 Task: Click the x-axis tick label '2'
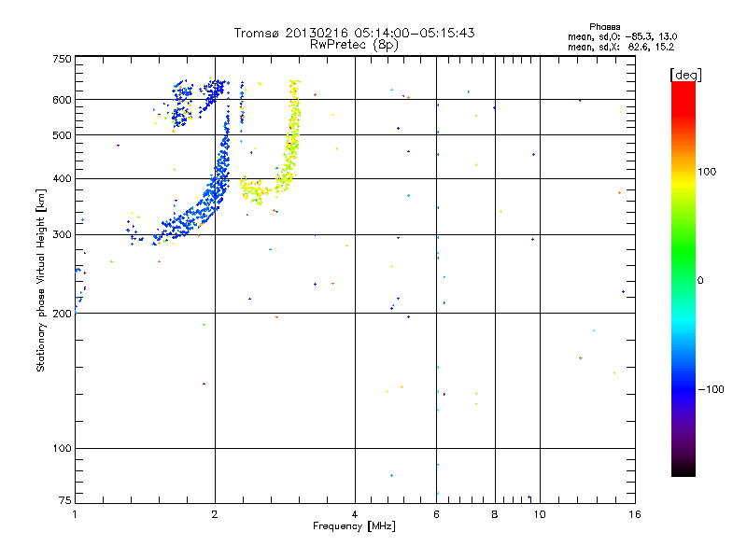coord(215,514)
